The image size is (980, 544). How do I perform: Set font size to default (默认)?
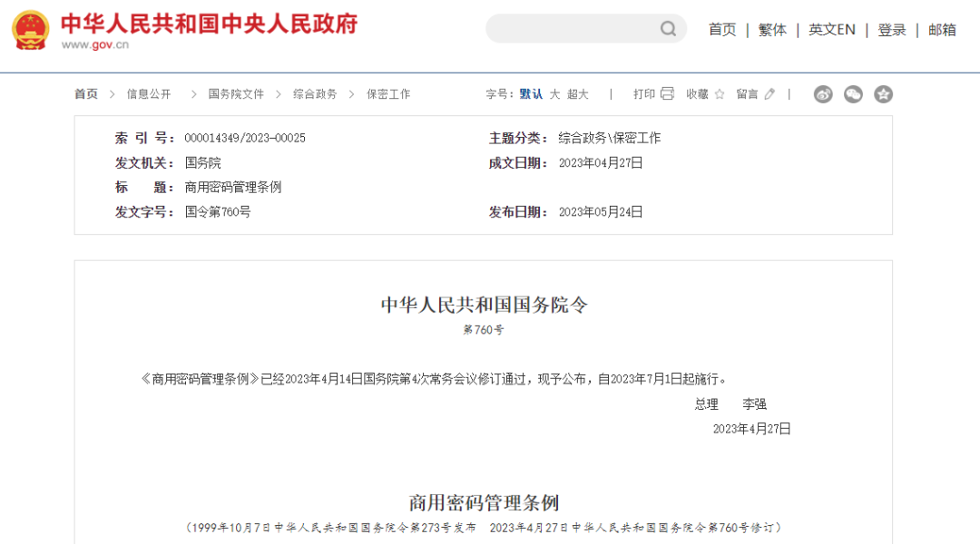[531, 94]
